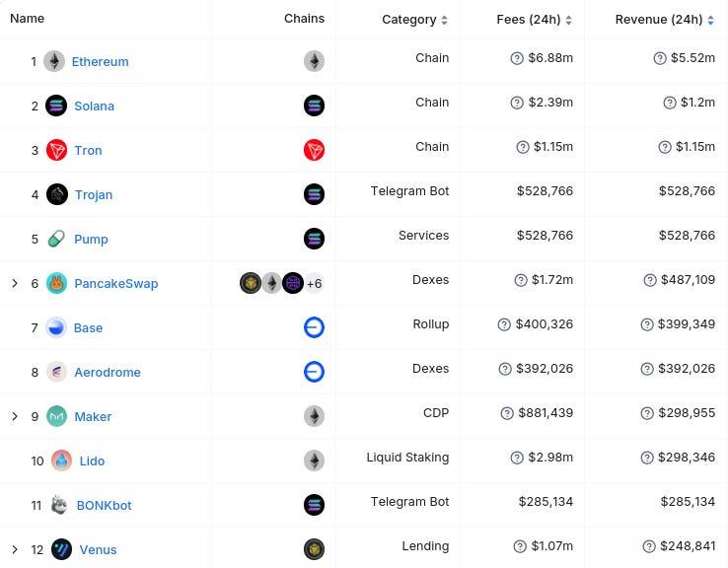
Task: Expand the PancakeSwap row
Action: point(15,283)
